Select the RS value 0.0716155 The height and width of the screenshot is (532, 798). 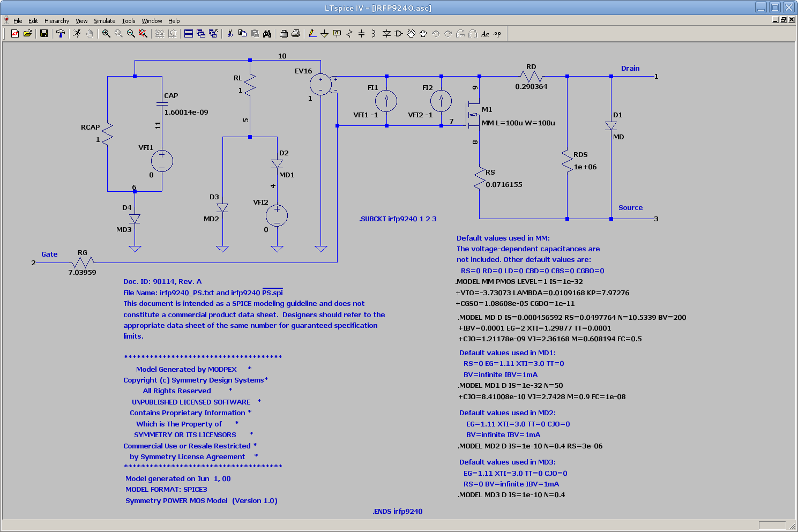point(504,184)
